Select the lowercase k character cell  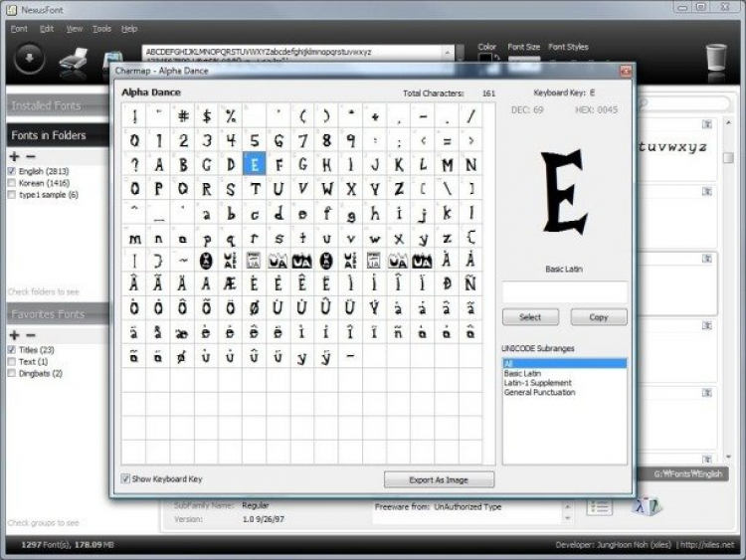[x=447, y=213]
